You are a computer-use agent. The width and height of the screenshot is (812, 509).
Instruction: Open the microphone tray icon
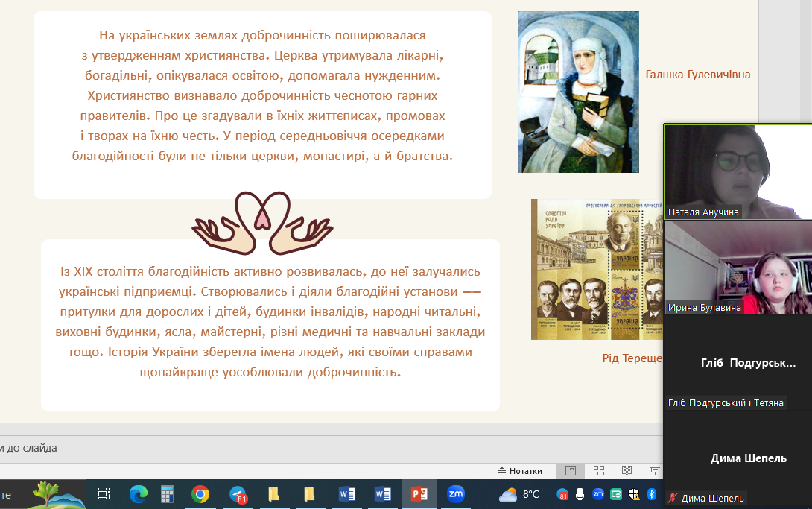[x=580, y=495]
